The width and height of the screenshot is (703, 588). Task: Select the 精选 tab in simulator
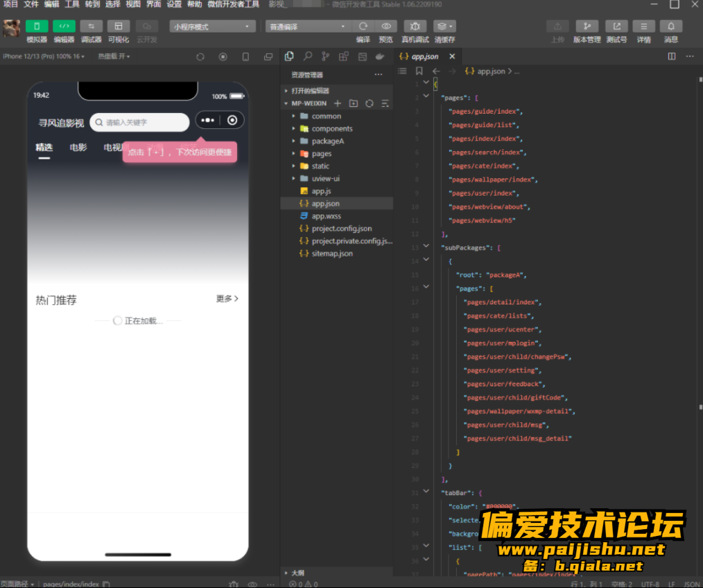(x=44, y=148)
